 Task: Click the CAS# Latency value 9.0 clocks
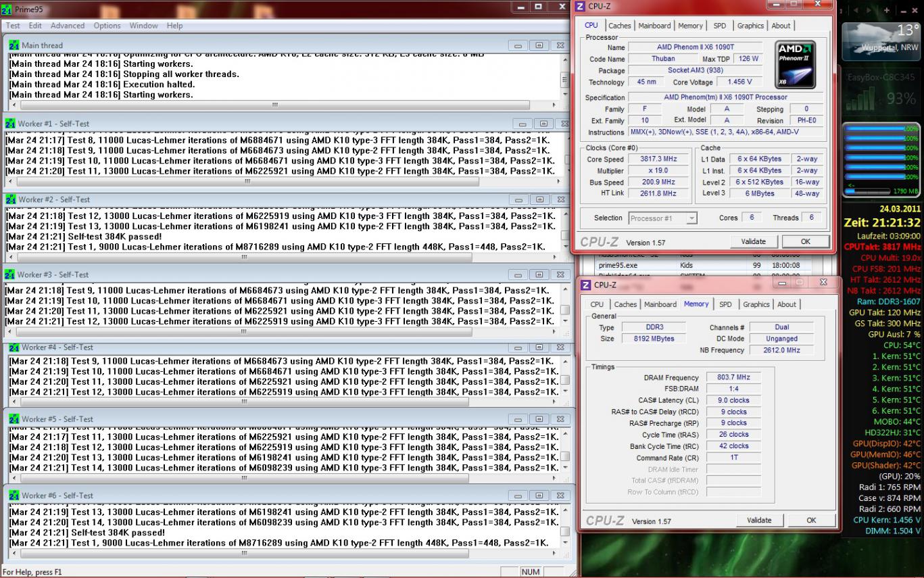732,400
